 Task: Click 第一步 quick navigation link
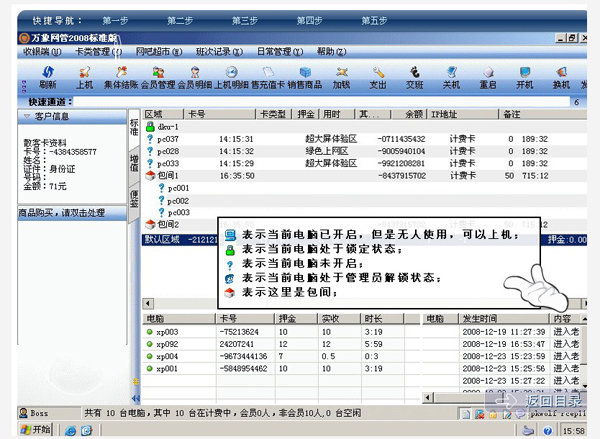tap(115, 20)
